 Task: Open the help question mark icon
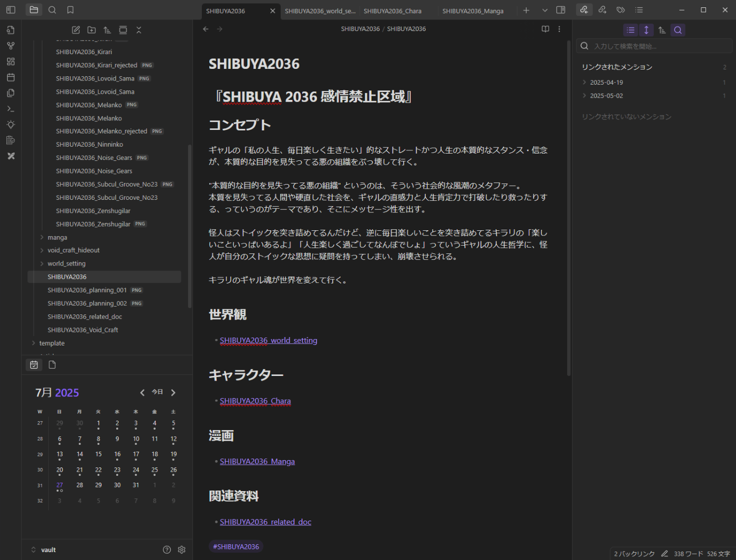(x=167, y=549)
